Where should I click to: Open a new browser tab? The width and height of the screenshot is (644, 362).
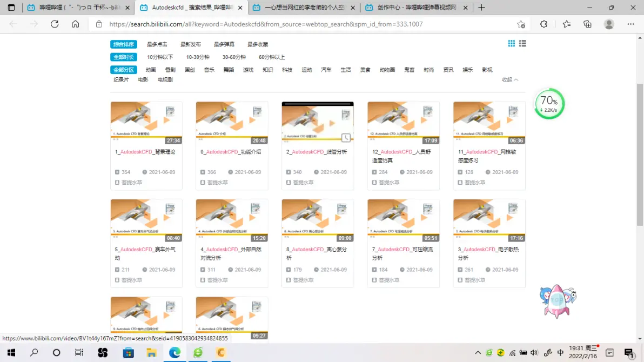[x=482, y=8]
